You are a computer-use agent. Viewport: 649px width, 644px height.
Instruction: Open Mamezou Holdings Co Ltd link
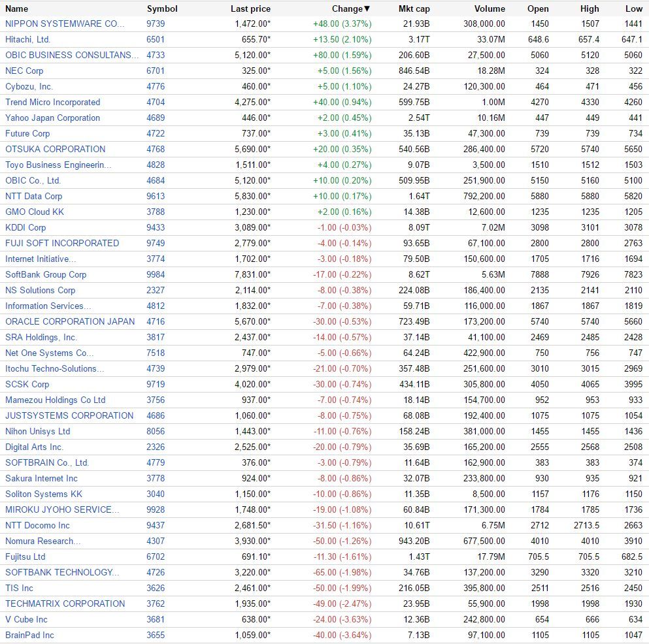point(55,400)
